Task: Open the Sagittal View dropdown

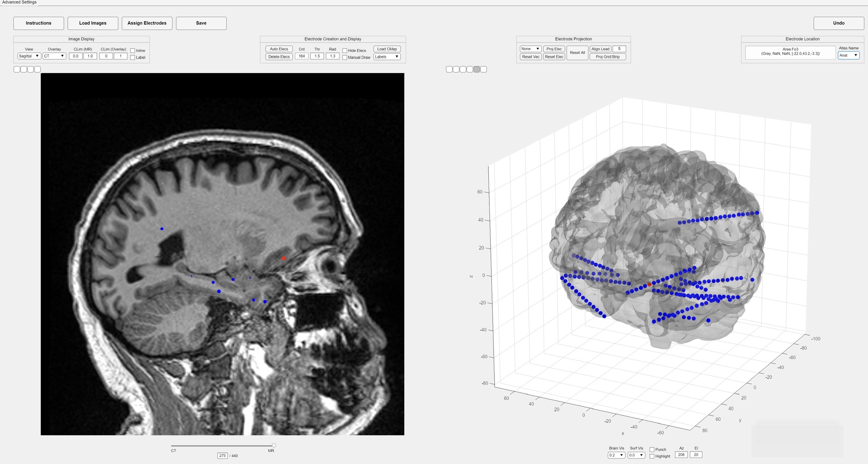Action: 29,56
